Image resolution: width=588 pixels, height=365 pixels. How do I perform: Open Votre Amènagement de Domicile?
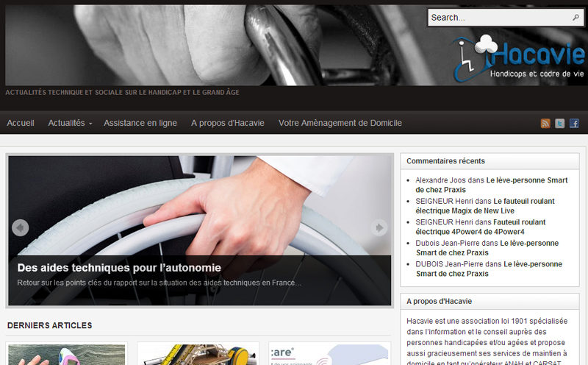pyautogui.click(x=340, y=123)
